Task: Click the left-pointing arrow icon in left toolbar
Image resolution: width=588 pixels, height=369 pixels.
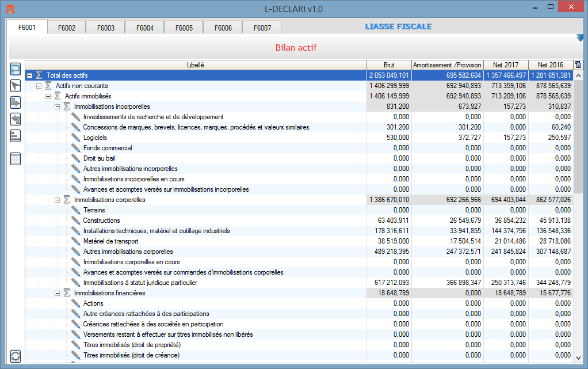Action: pyautogui.click(x=16, y=119)
